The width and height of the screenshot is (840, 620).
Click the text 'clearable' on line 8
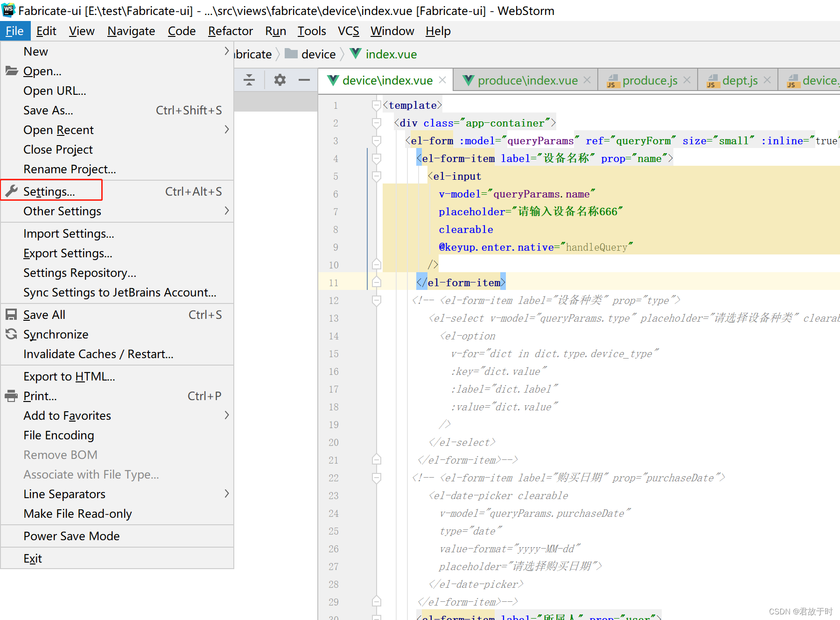pos(466,230)
